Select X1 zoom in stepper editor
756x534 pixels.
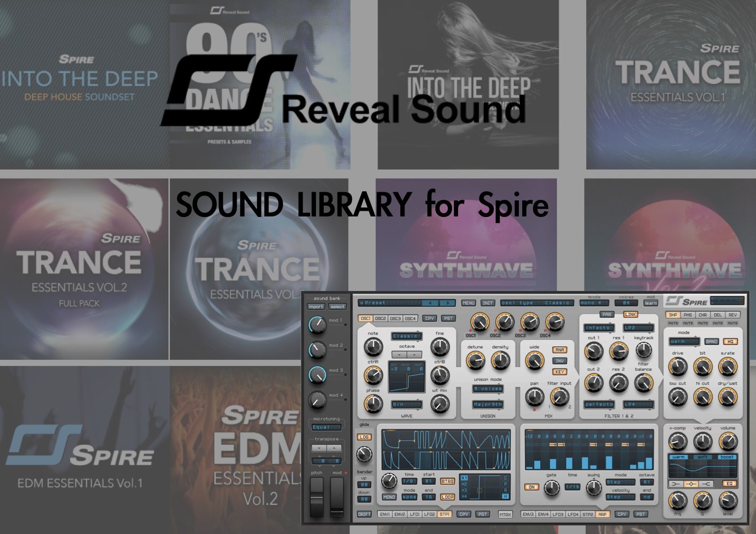[464, 478]
